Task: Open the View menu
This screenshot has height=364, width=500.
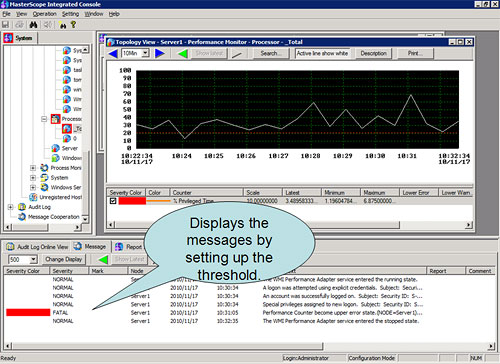Action: pyautogui.click(x=22, y=14)
